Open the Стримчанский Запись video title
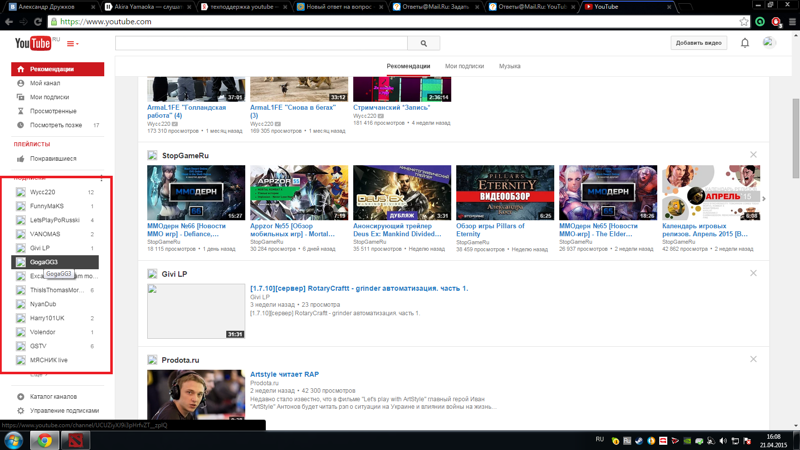 click(x=391, y=108)
